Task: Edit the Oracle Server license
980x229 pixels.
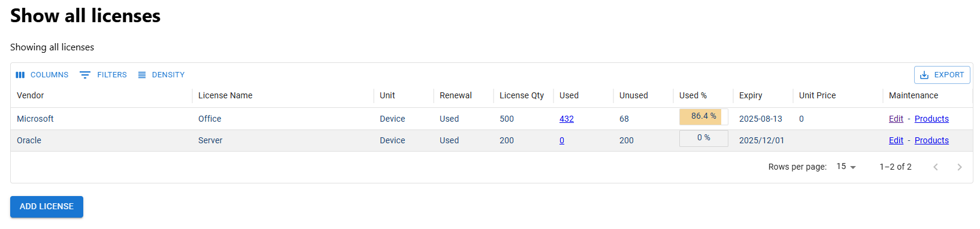Action: (x=896, y=140)
